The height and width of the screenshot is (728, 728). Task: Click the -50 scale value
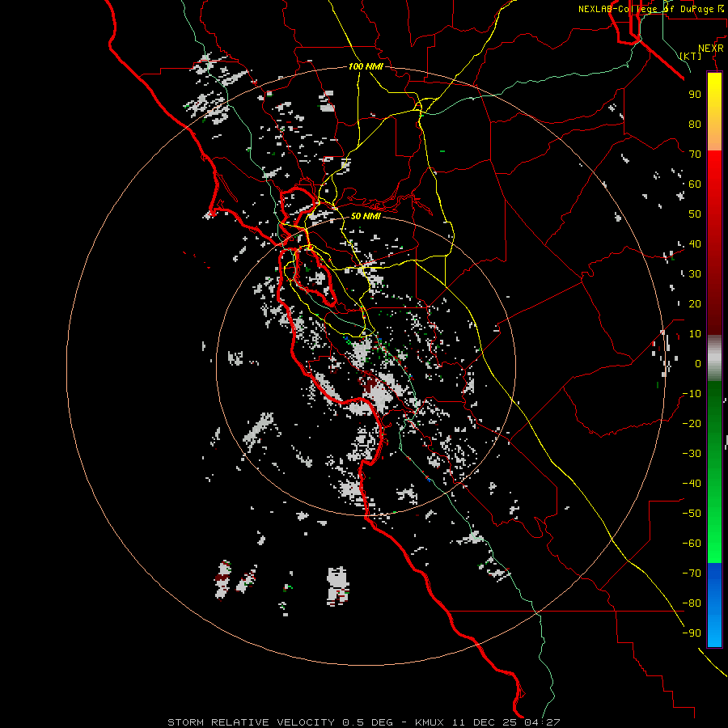coord(692,514)
